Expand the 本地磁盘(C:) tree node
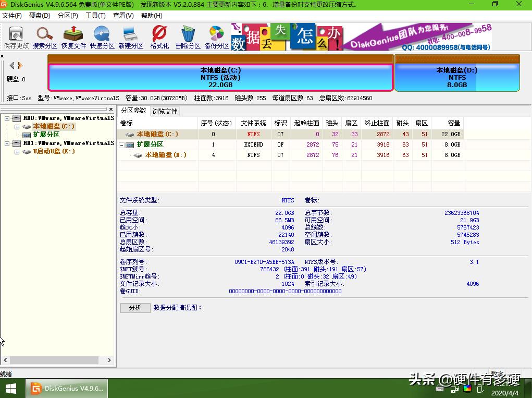 pyautogui.click(x=16, y=126)
